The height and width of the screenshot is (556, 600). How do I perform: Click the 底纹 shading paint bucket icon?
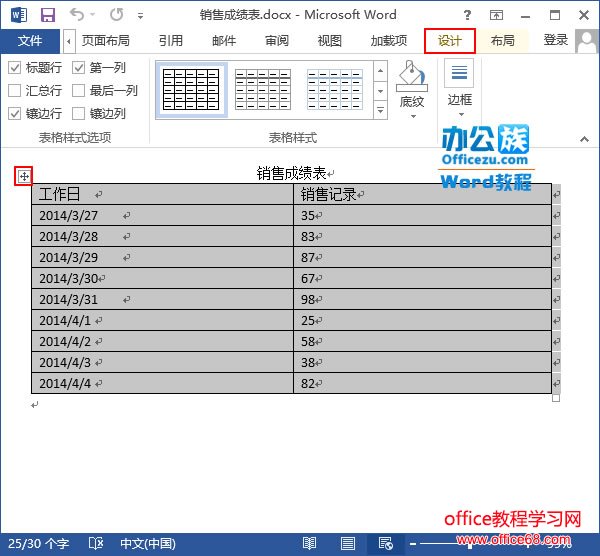coord(412,76)
